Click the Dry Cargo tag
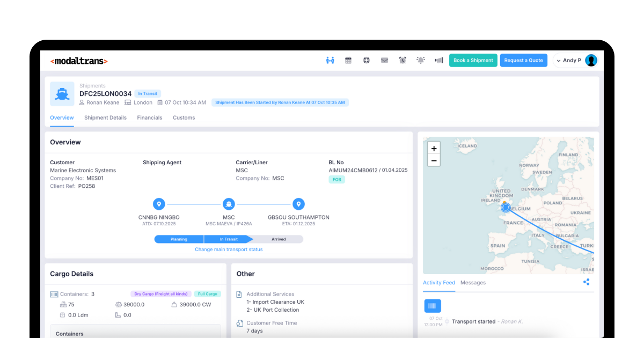The image size is (644, 338). (161, 294)
